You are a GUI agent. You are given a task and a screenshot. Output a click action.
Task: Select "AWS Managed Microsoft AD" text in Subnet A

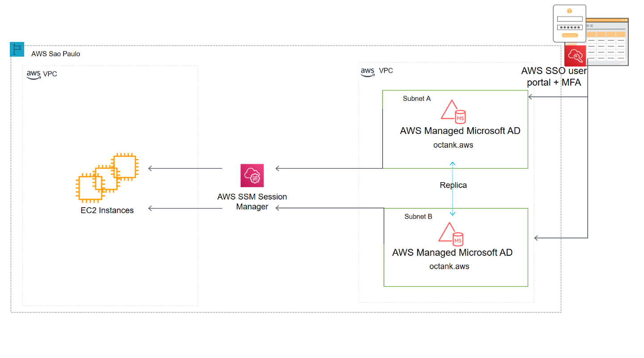point(460,131)
